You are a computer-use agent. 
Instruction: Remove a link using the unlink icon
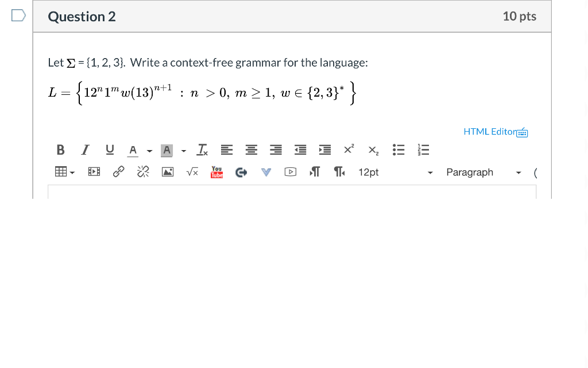pyautogui.click(x=142, y=171)
